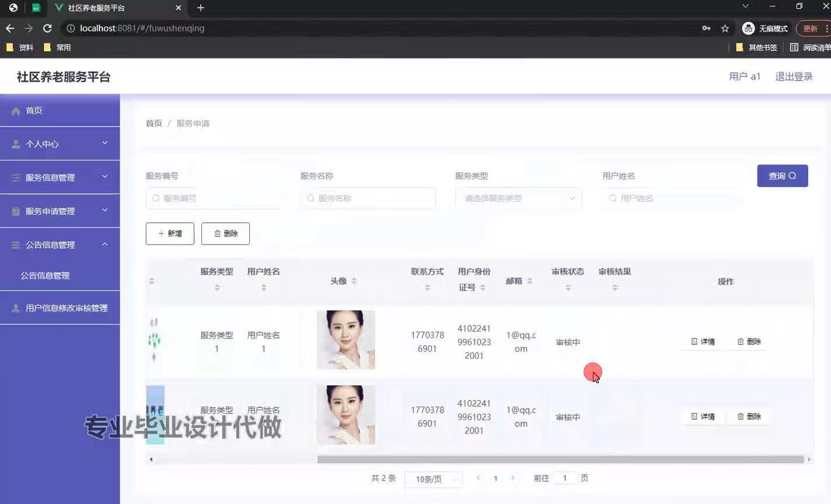Expand 个人中心 sidebar menu
This screenshot has width=831, height=504.
[60, 143]
